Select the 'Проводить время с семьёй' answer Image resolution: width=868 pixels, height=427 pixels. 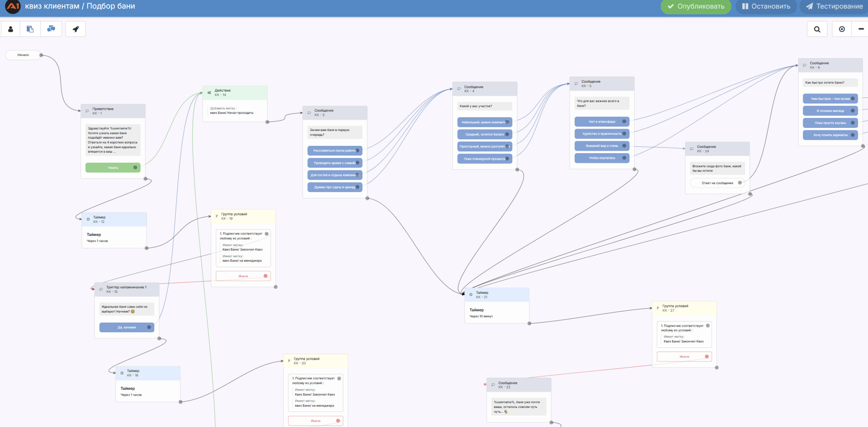click(335, 163)
